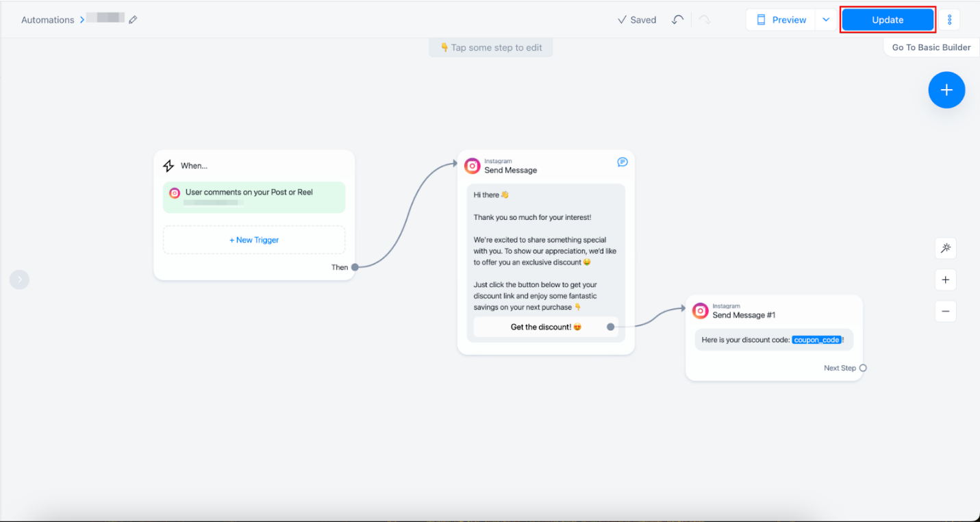Click the blue plus add step button
The height and width of the screenshot is (522, 980).
point(946,90)
